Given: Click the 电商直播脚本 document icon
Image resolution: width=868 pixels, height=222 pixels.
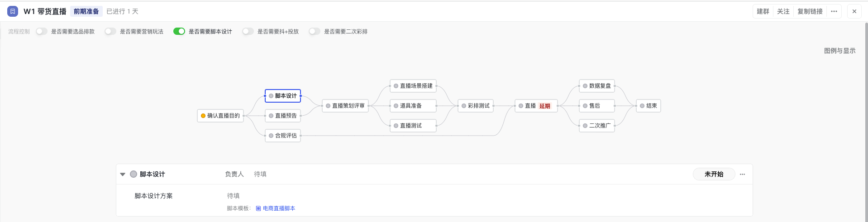Looking at the screenshot, I should point(258,208).
